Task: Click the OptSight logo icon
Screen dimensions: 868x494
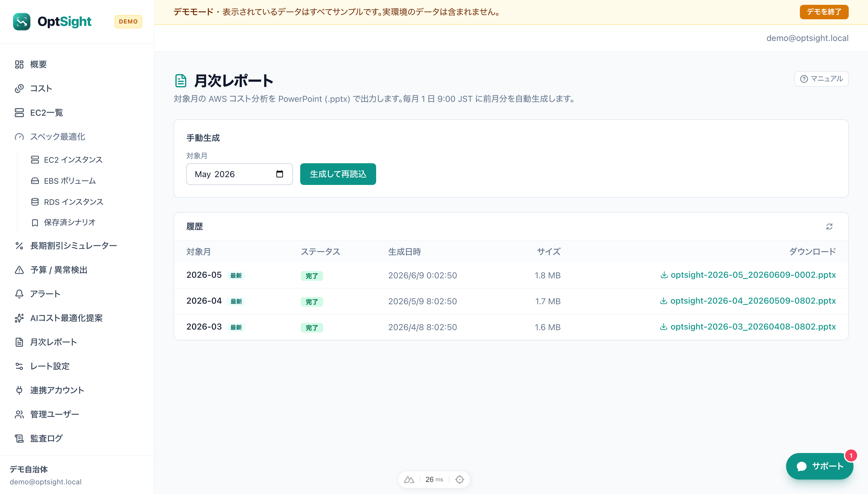Action: click(x=21, y=22)
